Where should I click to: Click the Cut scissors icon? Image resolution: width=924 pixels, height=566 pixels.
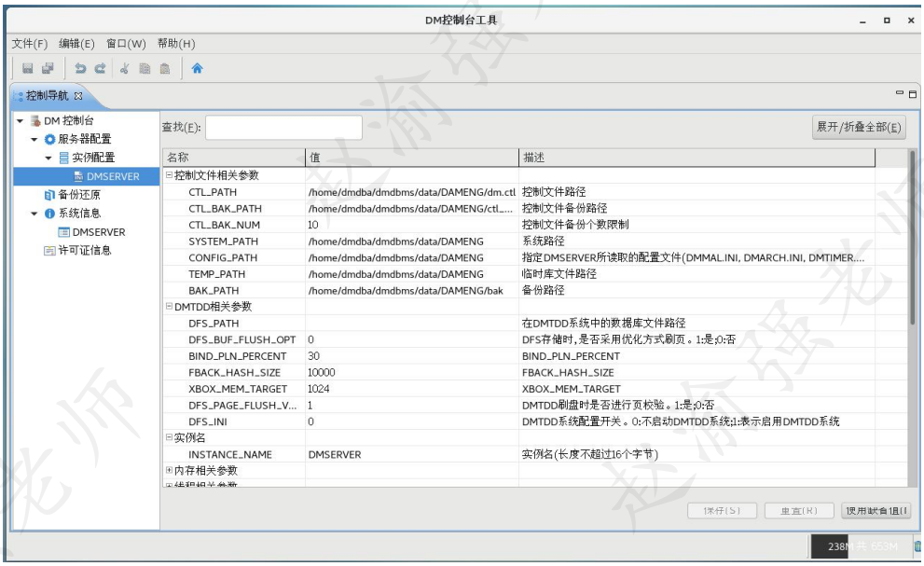(124, 68)
